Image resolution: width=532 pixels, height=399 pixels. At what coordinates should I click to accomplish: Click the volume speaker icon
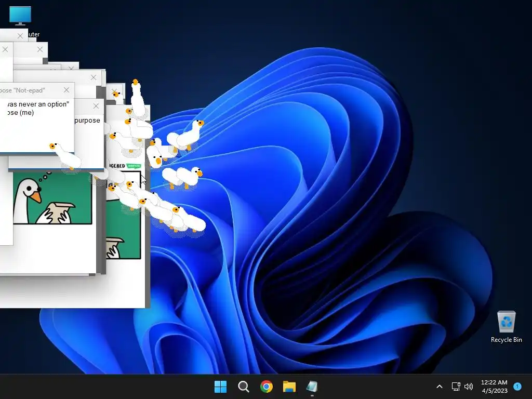(469, 387)
